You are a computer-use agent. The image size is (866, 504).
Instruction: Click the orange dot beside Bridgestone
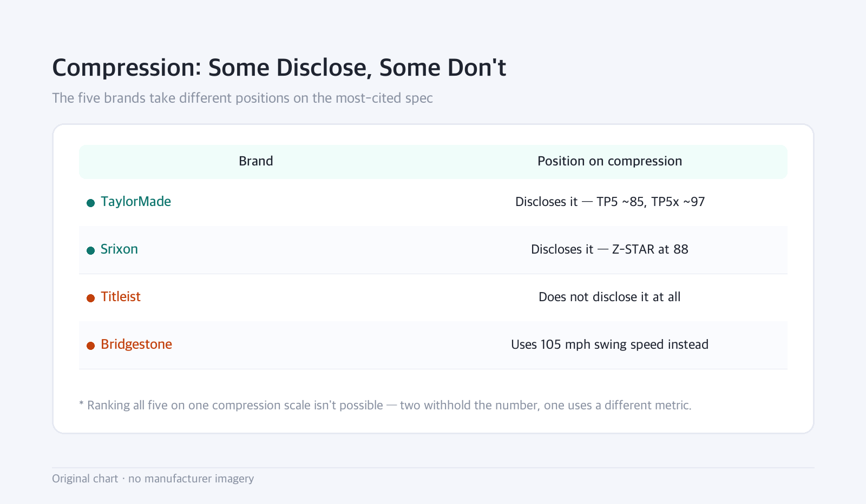(x=91, y=346)
